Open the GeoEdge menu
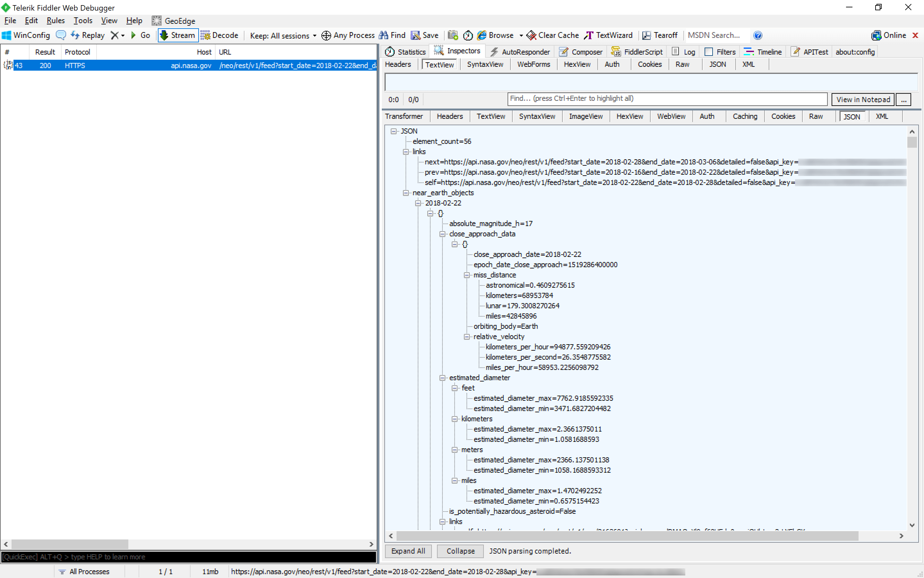 pos(173,21)
